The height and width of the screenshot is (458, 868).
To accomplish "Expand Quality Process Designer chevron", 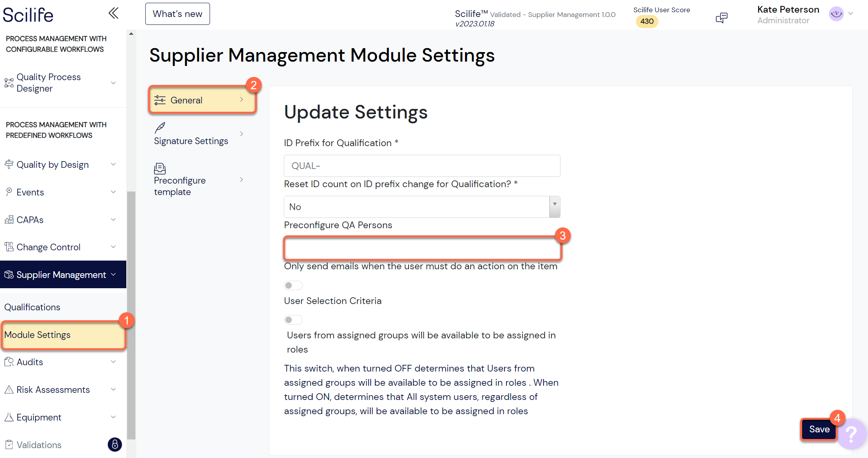I will pos(113,83).
